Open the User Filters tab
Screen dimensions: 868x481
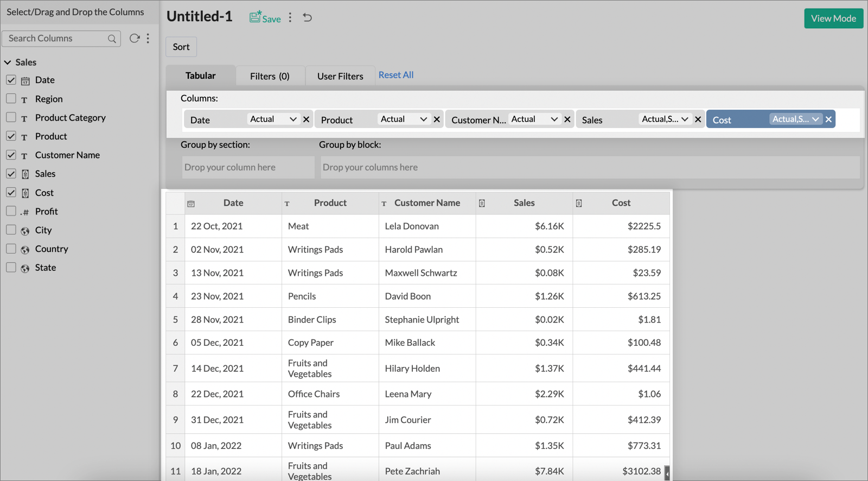[340, 76]
